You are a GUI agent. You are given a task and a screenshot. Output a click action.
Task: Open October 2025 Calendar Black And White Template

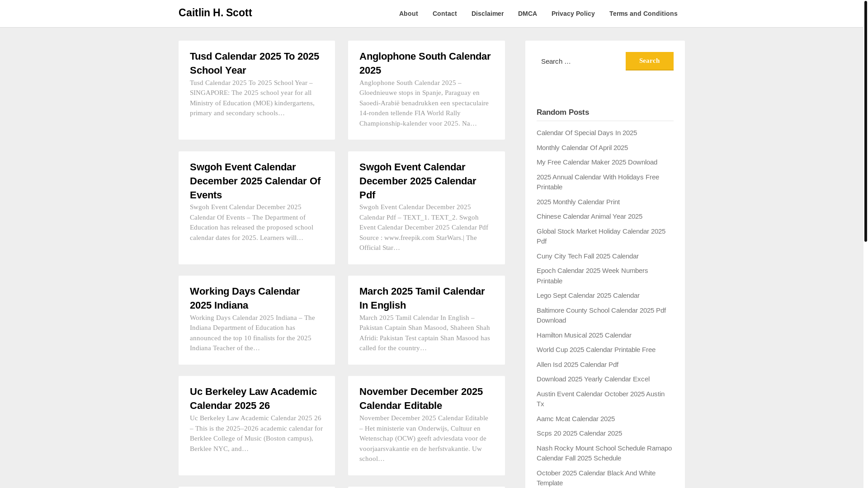pos(596,478)
